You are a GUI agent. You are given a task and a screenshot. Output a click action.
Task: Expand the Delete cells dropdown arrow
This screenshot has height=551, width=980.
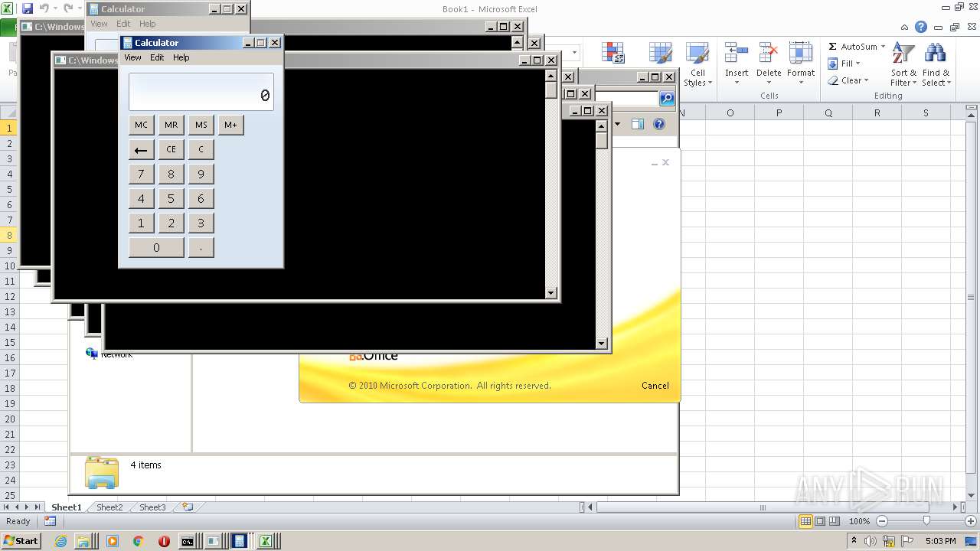click(768, 83)
